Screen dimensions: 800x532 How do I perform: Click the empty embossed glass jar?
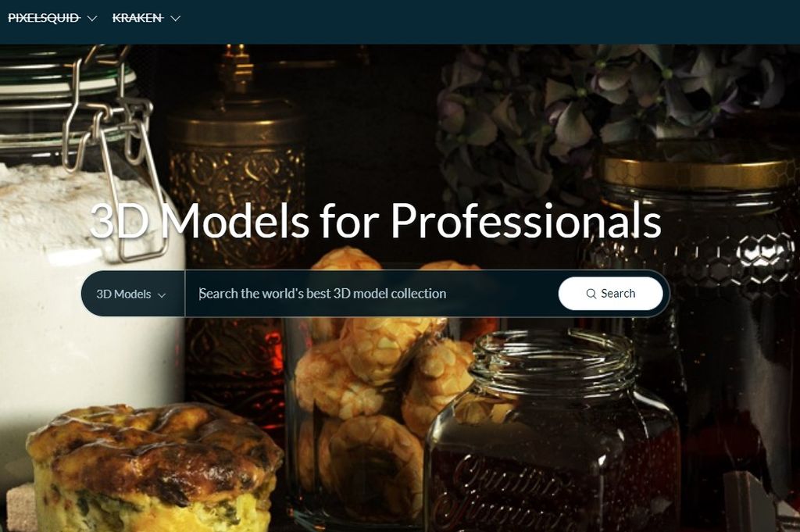tap(554, 434)
